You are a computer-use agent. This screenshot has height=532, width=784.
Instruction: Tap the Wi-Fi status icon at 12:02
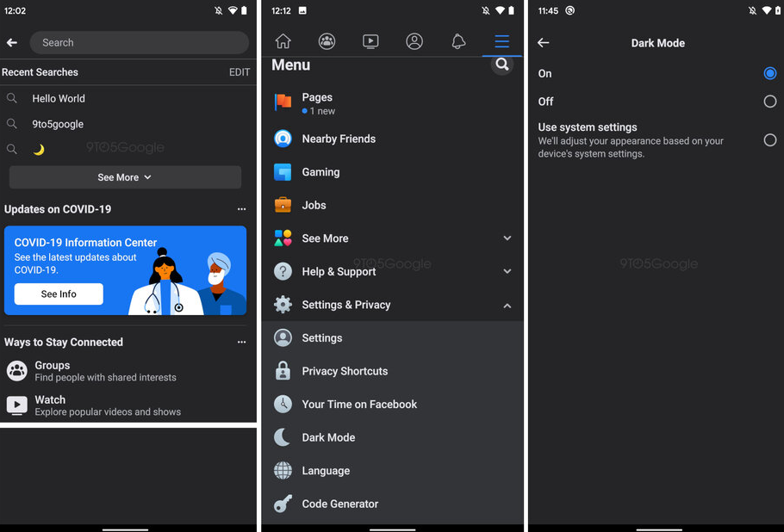[x=233, y=10]
